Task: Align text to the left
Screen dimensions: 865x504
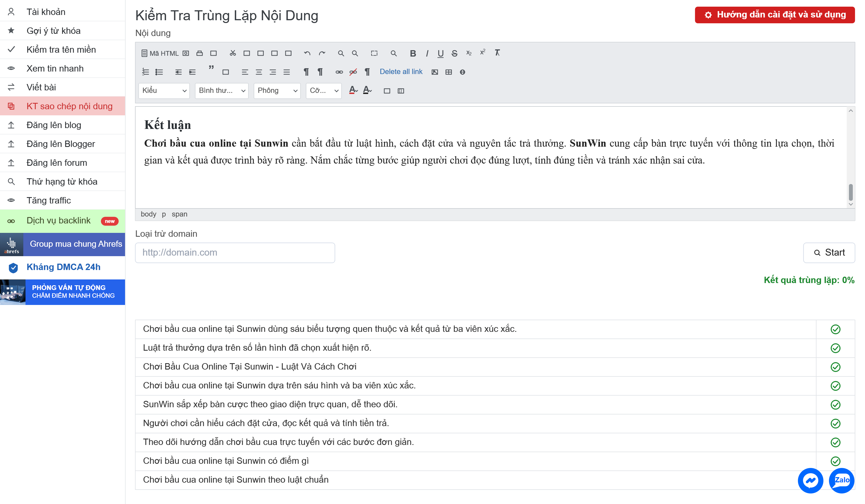Action: point(245,72)
